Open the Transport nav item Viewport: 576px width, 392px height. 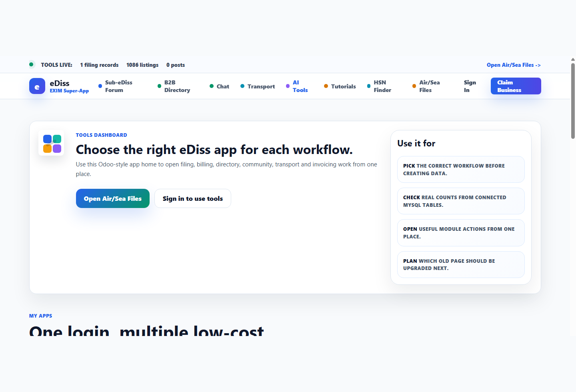coord(258,86)
